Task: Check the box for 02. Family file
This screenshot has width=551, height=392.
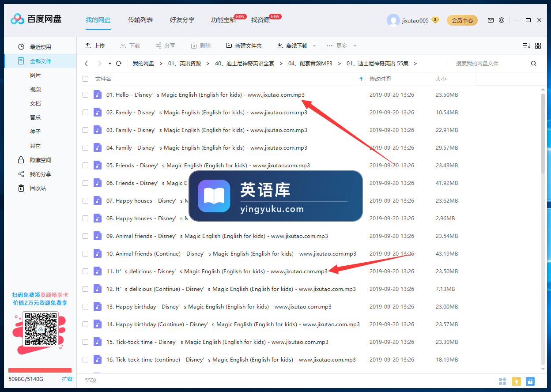Action: click(85, 112)
